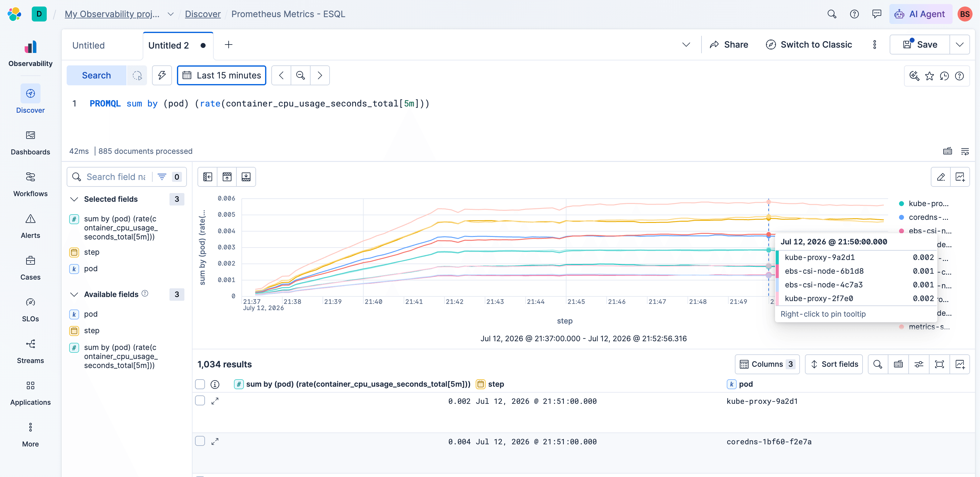Screen dimensions: 980x477
Task: Open More navigation items
Action: click(31, 435)
